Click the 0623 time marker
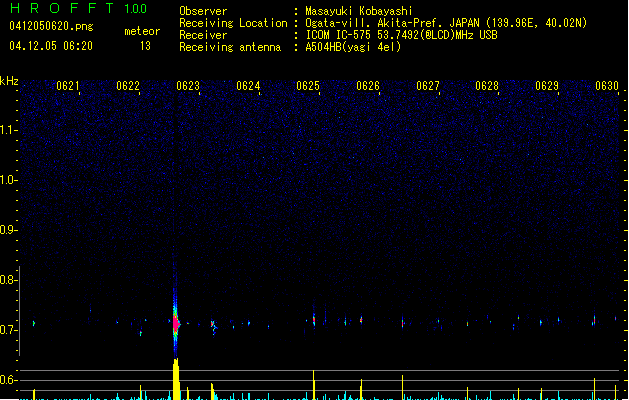The height and width of the screenshot is (400, 629). point(188,86)
